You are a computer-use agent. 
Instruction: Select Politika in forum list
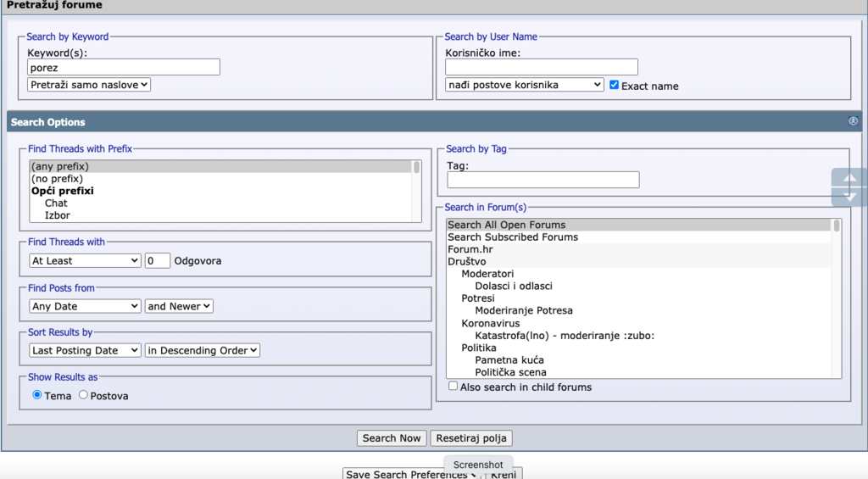coord(639,348)
